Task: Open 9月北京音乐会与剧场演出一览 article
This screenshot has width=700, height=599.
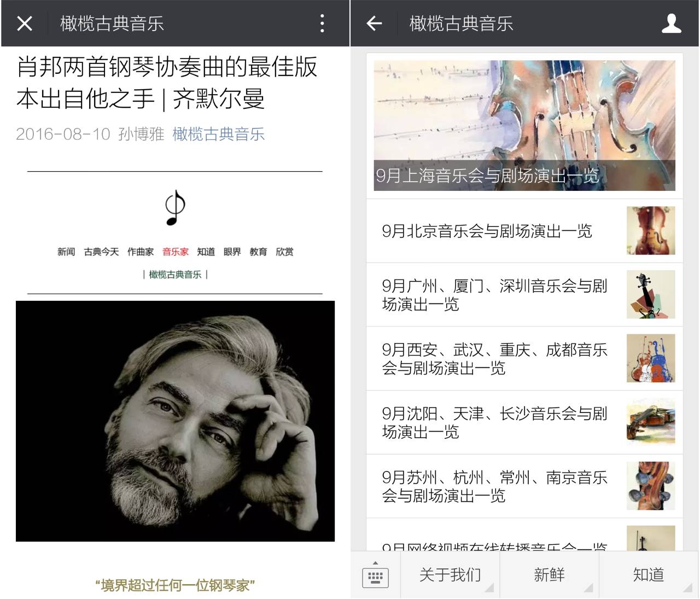Action: (524, 231)
